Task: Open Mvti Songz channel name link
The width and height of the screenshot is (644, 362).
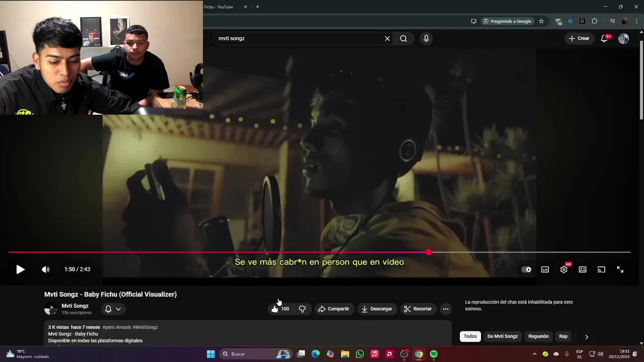Action: (x=75, y=306)
